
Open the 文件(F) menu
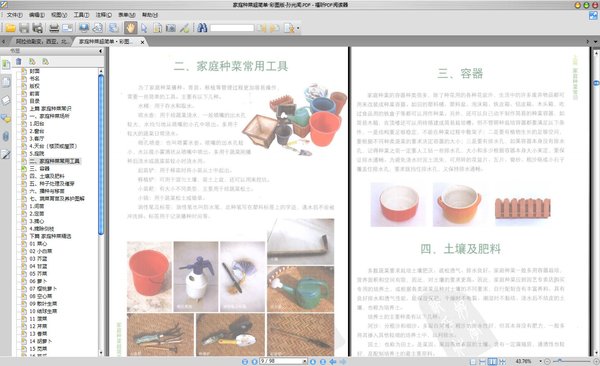tap(15, 15)
